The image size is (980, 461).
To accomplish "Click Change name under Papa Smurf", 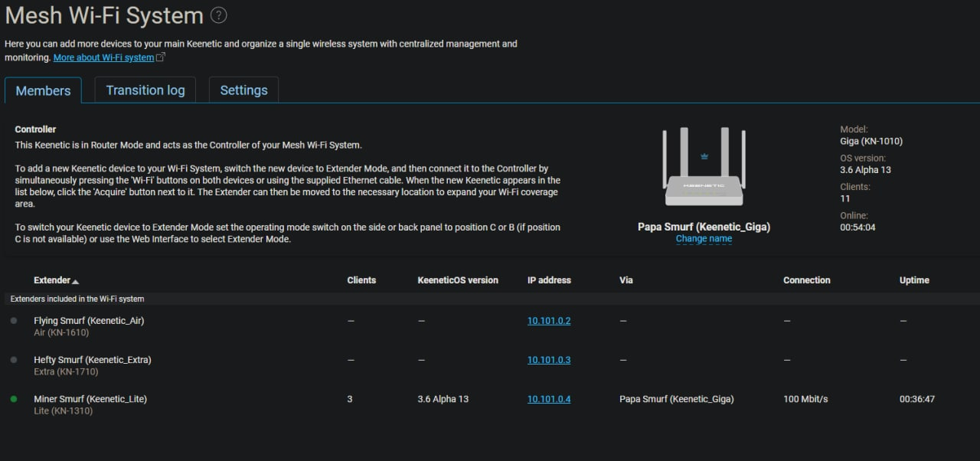I will [704, 239].
